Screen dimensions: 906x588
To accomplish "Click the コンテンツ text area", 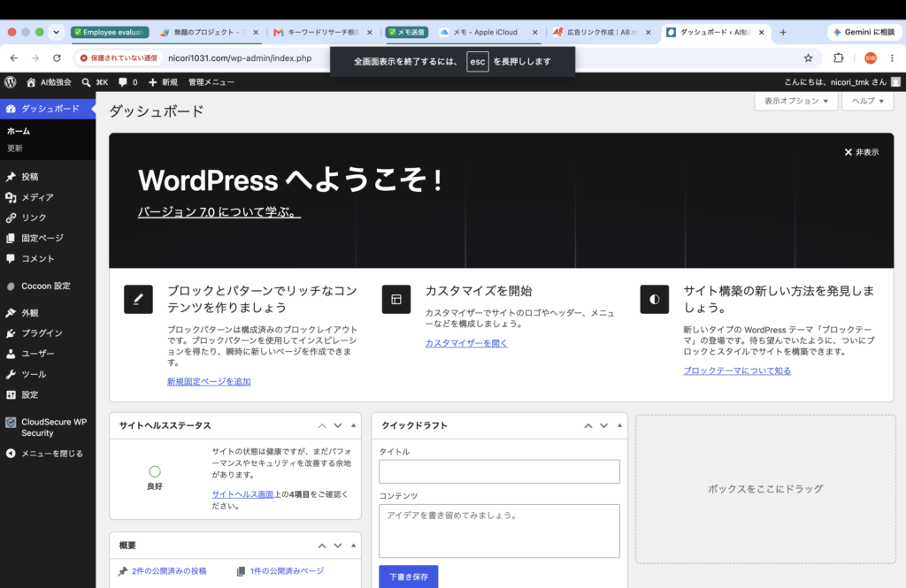I will coord(499,531).
